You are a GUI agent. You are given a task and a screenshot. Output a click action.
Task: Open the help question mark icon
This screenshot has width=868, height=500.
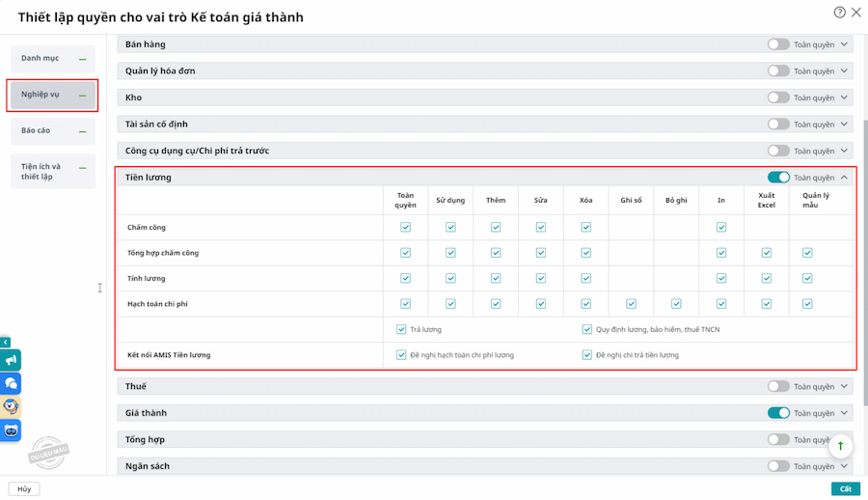click(840, 13)
